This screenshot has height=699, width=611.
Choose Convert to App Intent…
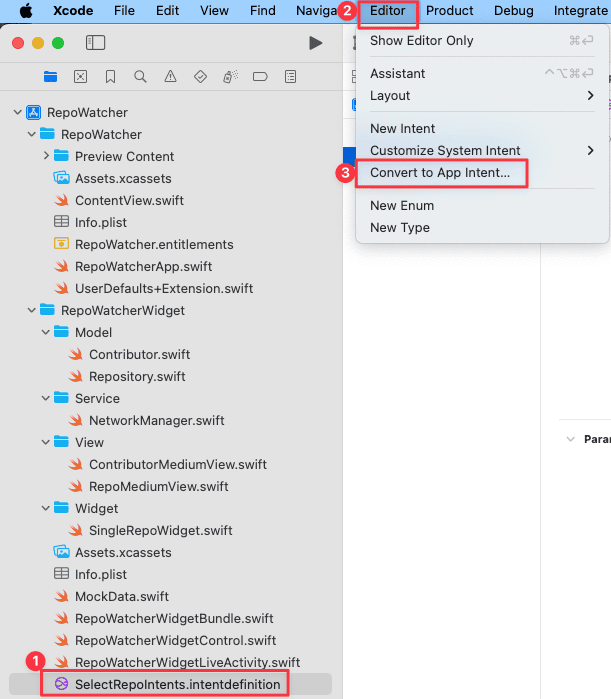click(482, 173)
